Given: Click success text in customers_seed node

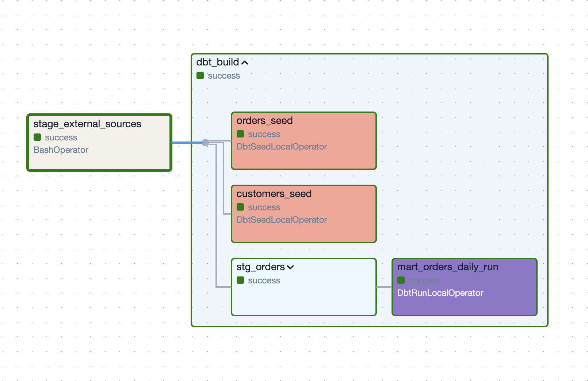Looking at the screenshot, I should tap(264, 207).
